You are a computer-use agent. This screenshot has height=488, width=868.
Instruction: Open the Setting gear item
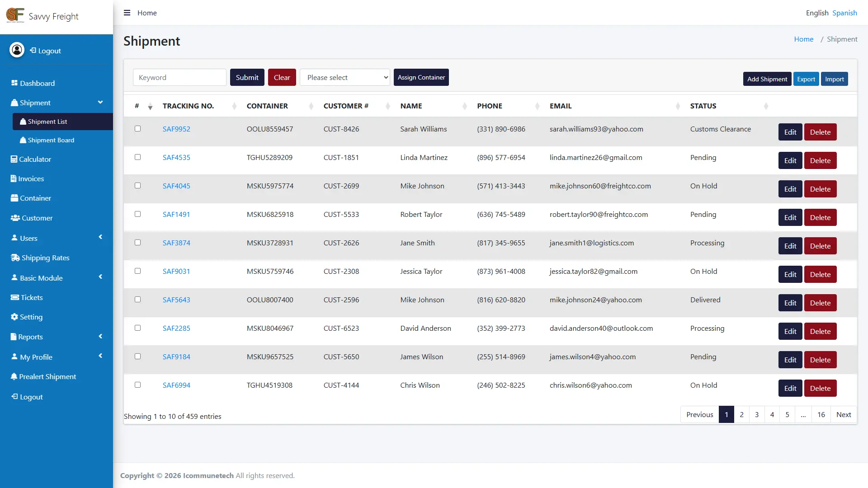[27, 317]
